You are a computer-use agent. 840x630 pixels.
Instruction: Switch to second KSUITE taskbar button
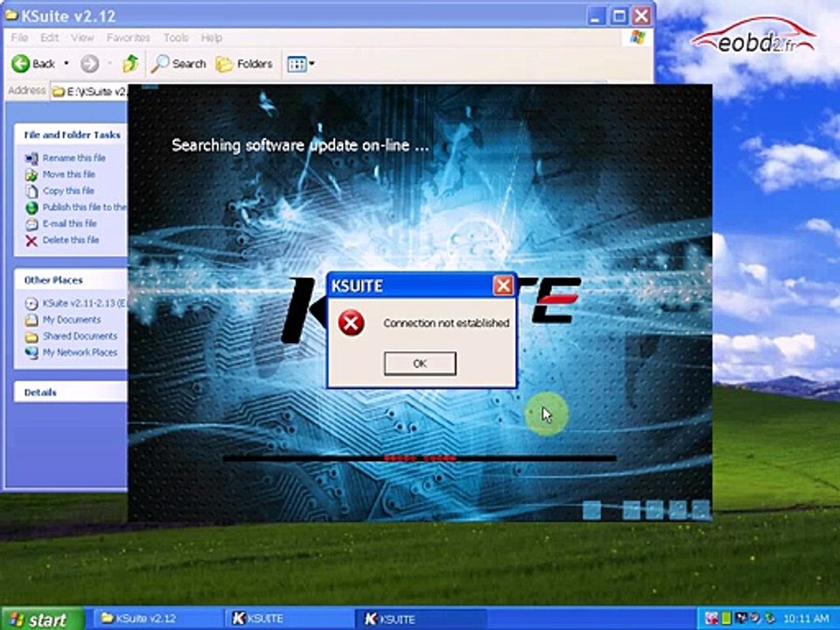coord(421,619)
